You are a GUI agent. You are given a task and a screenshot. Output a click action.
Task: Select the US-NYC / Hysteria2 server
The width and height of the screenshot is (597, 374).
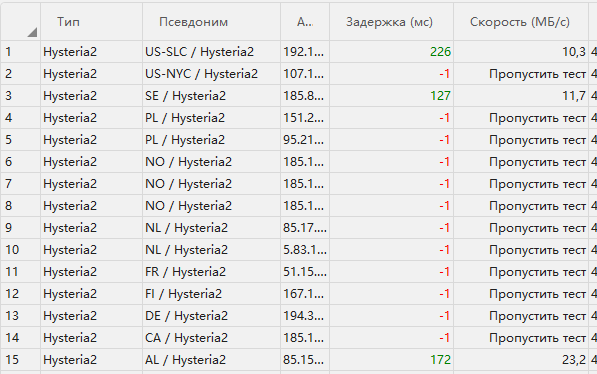point(201,74)
